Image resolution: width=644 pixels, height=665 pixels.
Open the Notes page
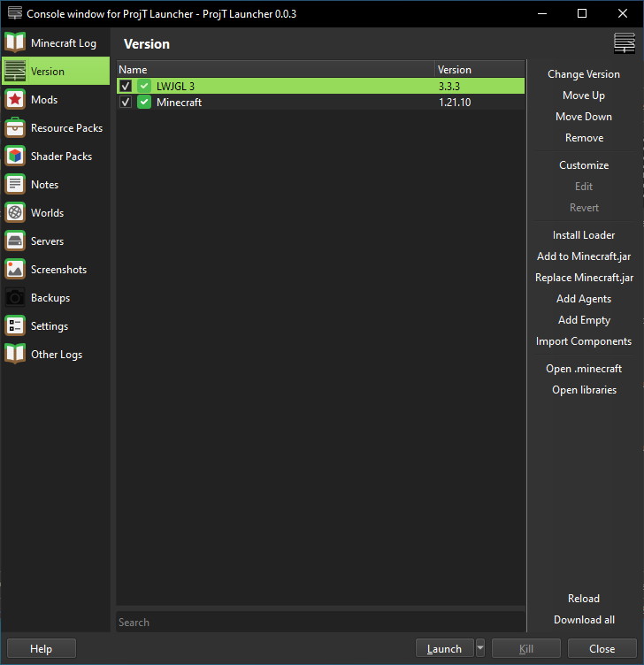click(56, 185)
